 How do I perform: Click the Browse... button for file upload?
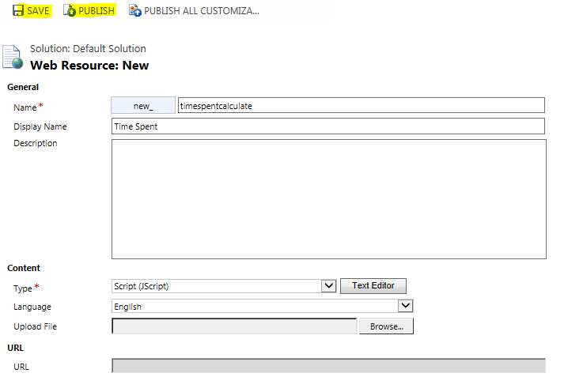386,326
